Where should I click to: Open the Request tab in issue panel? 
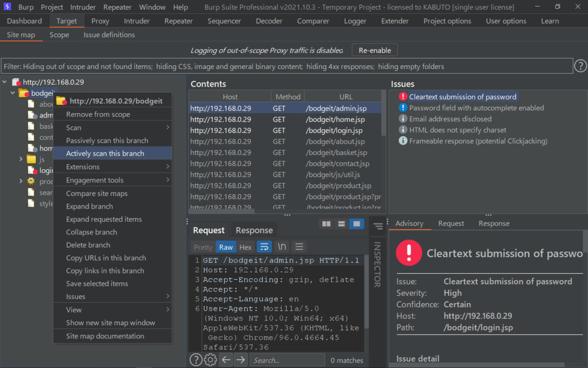click(x=451, y=223)
